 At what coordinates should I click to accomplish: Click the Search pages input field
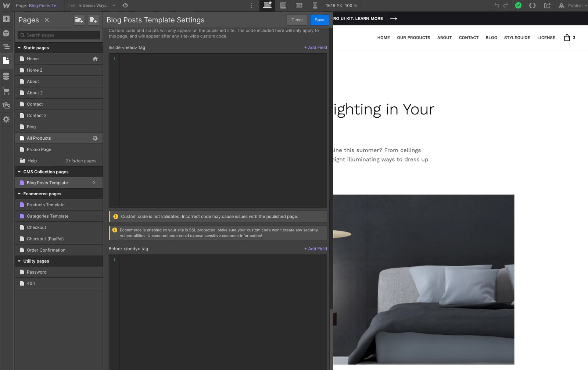[x=59, y=35]
